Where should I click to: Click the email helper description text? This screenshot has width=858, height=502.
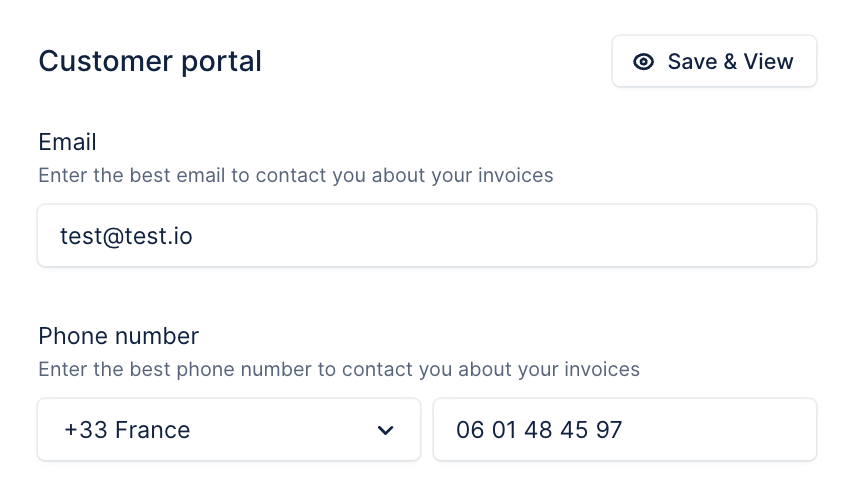pos(295,176)
